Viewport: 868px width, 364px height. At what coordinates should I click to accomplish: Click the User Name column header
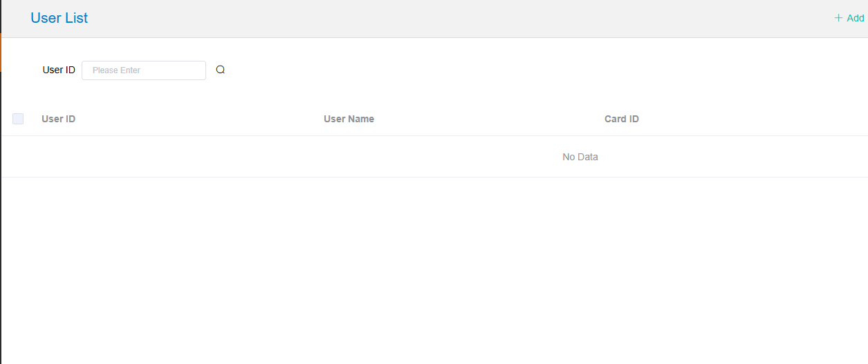[349, 119]
